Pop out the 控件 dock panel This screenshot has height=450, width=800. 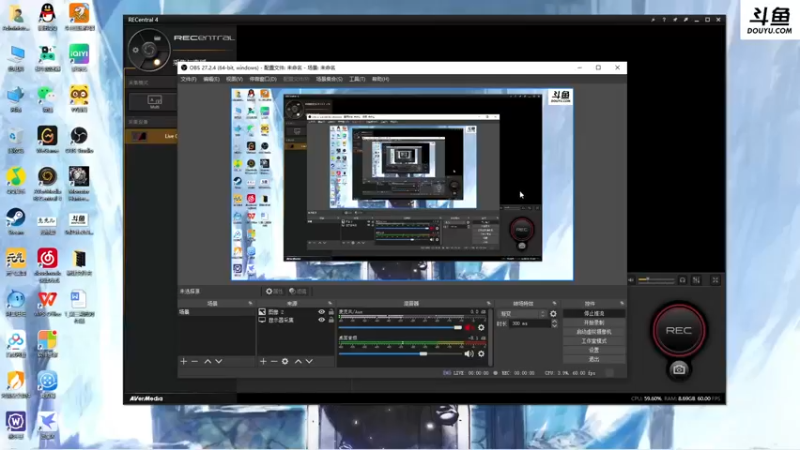pos(622,304)
